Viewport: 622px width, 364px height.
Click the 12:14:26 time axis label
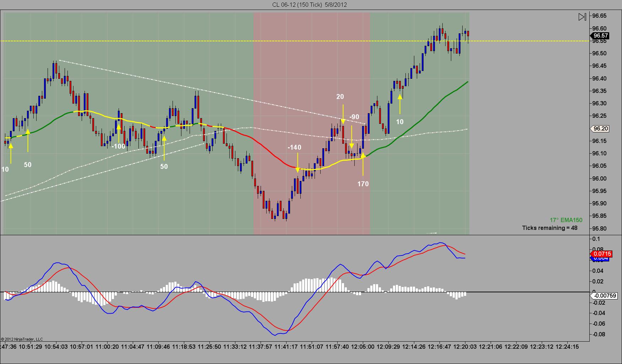(x=414, y=347)
